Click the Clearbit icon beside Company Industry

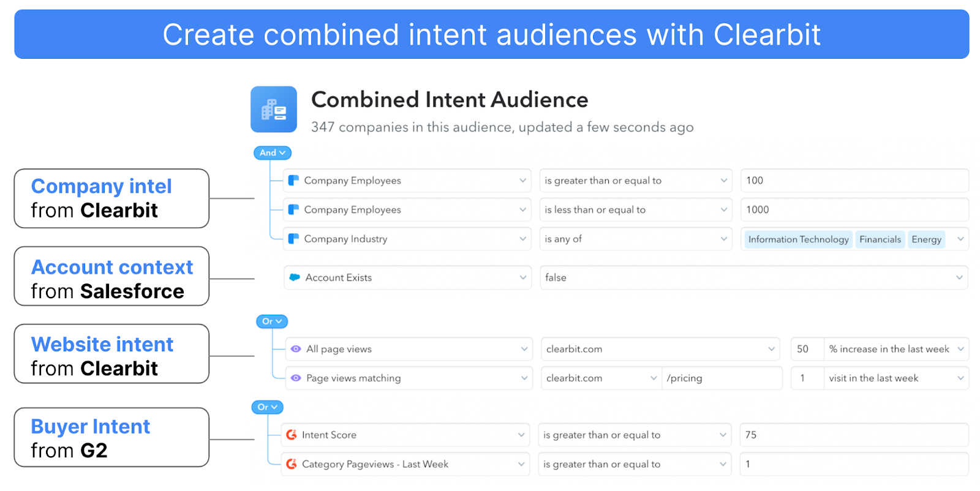pos(294,239)
